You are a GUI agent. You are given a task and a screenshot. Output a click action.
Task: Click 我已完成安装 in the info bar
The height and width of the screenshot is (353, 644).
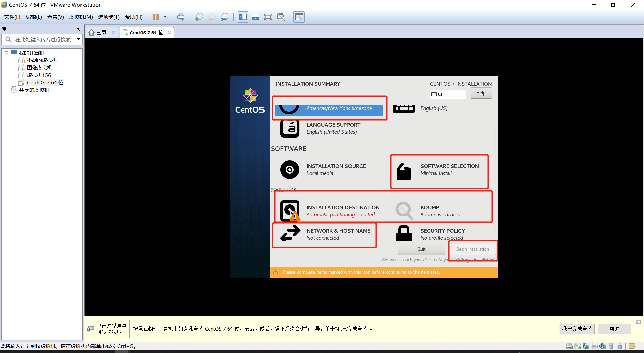click(x=577, y=329)
